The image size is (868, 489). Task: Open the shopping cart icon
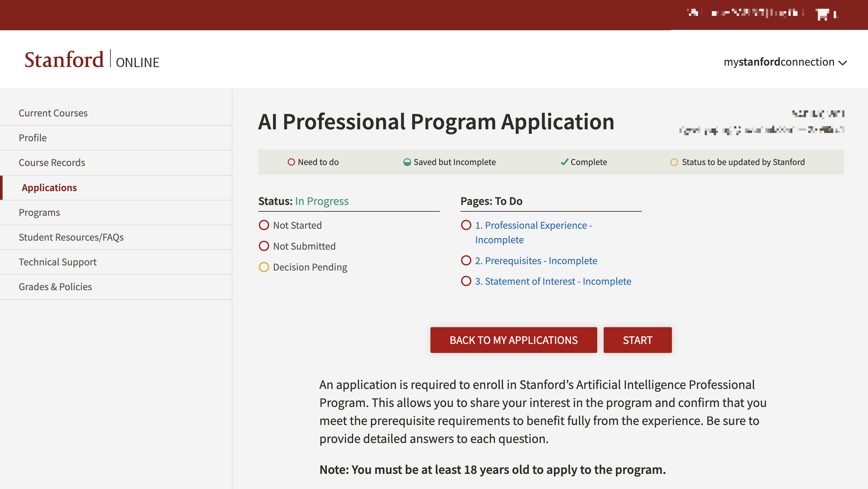coord(822,14)
